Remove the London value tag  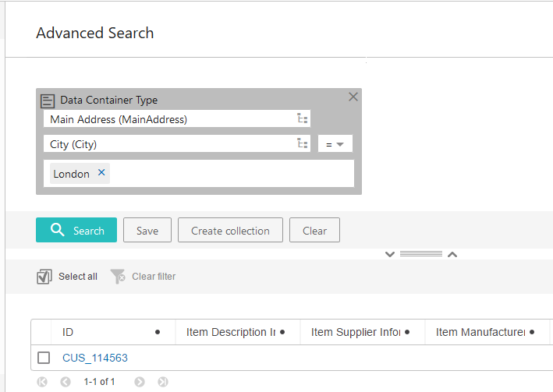pos(101,173)
